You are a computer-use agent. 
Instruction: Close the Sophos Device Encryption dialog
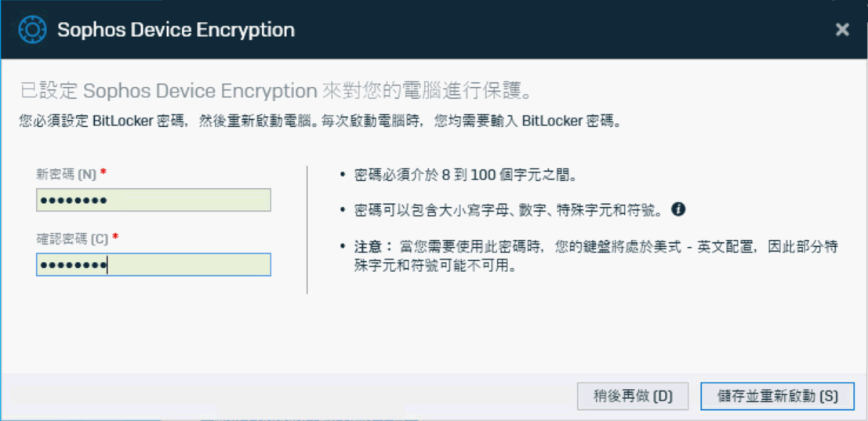pos(842,30)
